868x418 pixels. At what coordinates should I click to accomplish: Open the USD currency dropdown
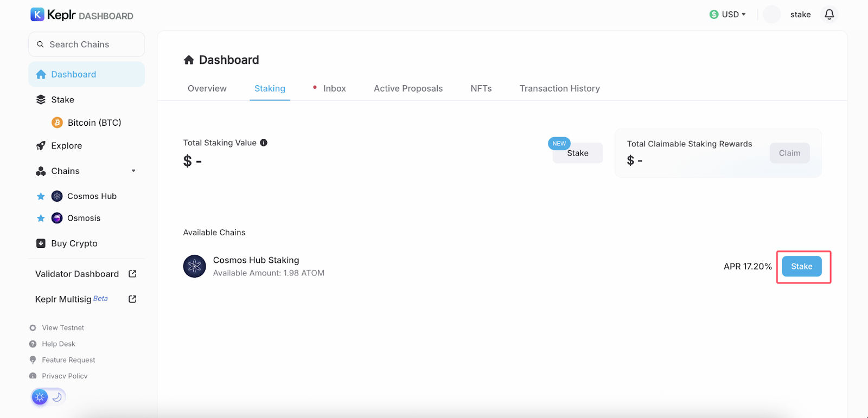point(728,15)
